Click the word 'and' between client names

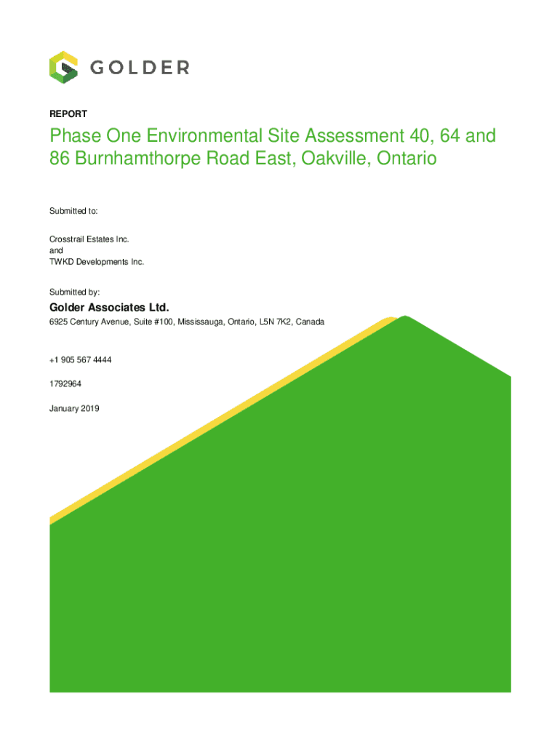[57, 250]
